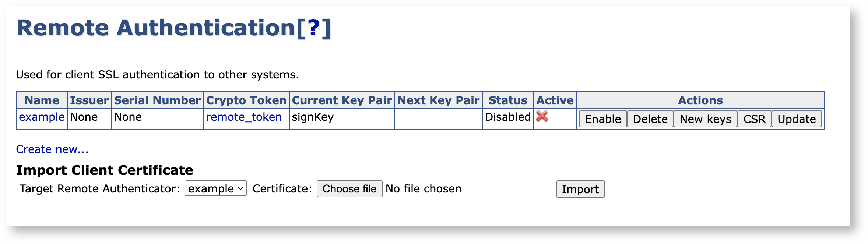Click the red X active status icon
The height and width of the screenshot is (244, 868).
coord(542,117)
